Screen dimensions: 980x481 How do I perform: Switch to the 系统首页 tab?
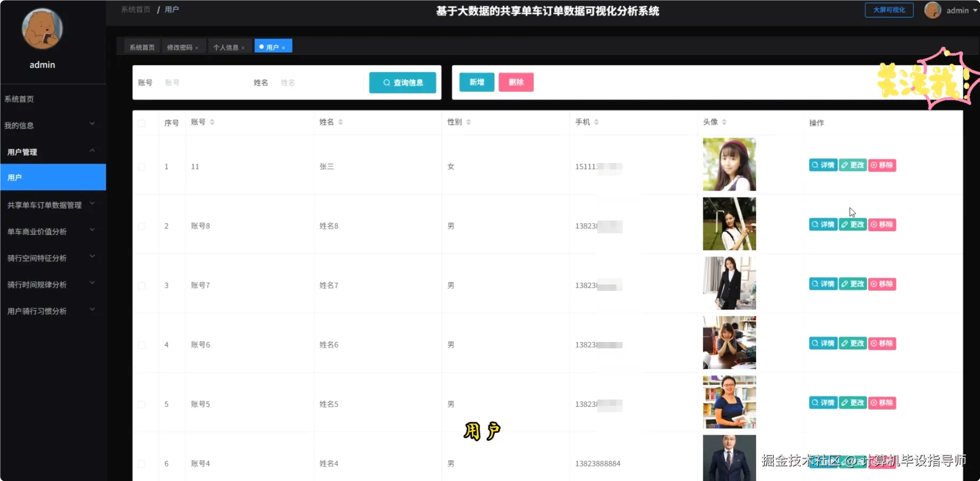point(142,47)
